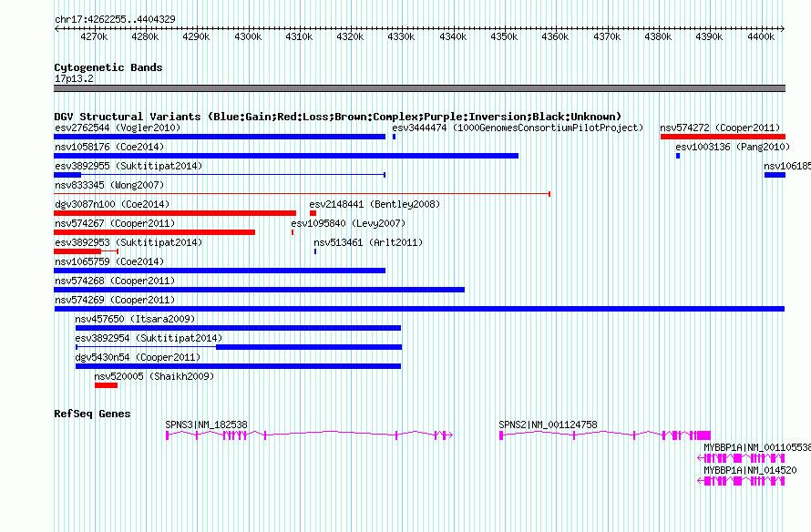Open nsv513461 (Arlt2011) label
Viewport: 811px width, 532px height.
pos(368,242)
